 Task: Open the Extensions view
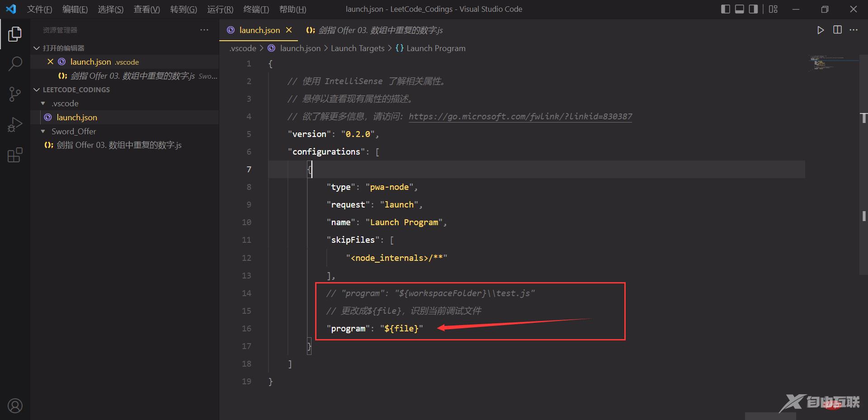click(x=15, y=155)
